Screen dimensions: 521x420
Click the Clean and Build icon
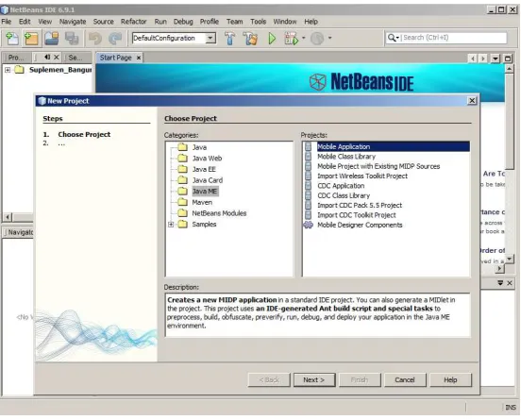pyautogui.click(x=250, y=38)
